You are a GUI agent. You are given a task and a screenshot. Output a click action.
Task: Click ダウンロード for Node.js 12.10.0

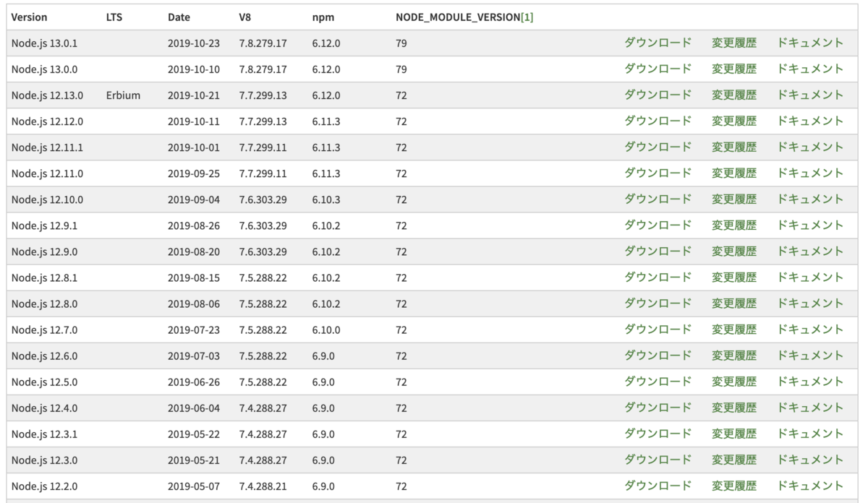point(658,199)
